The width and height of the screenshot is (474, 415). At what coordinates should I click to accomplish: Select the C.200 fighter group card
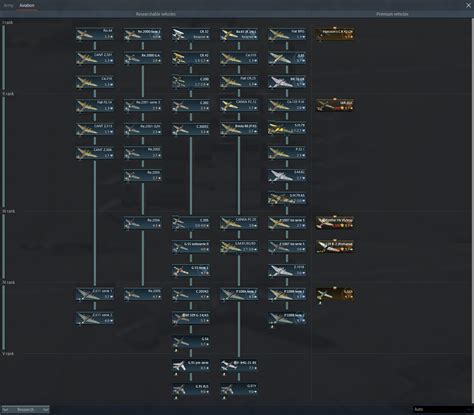pos(191,82)
